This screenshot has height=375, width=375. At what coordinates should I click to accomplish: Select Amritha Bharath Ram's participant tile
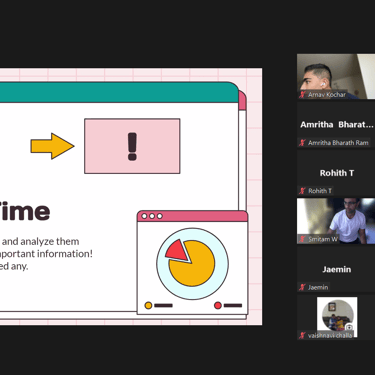336,125
